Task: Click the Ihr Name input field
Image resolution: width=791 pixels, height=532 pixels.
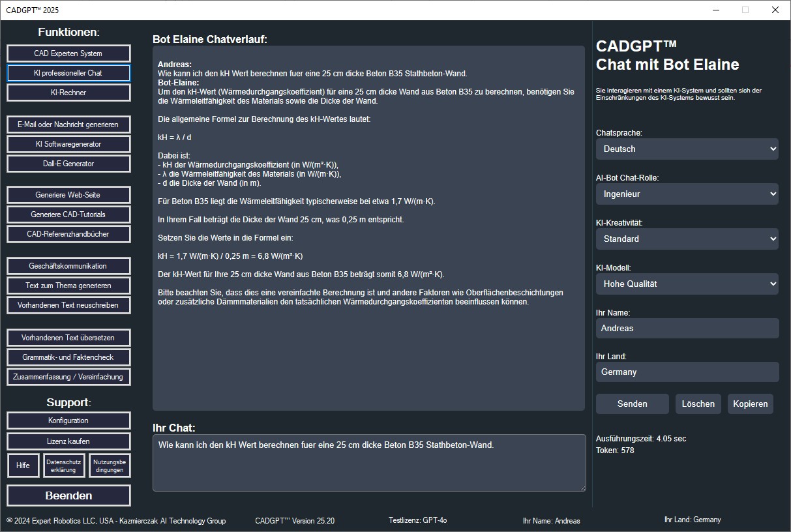Action: [687, 328]
